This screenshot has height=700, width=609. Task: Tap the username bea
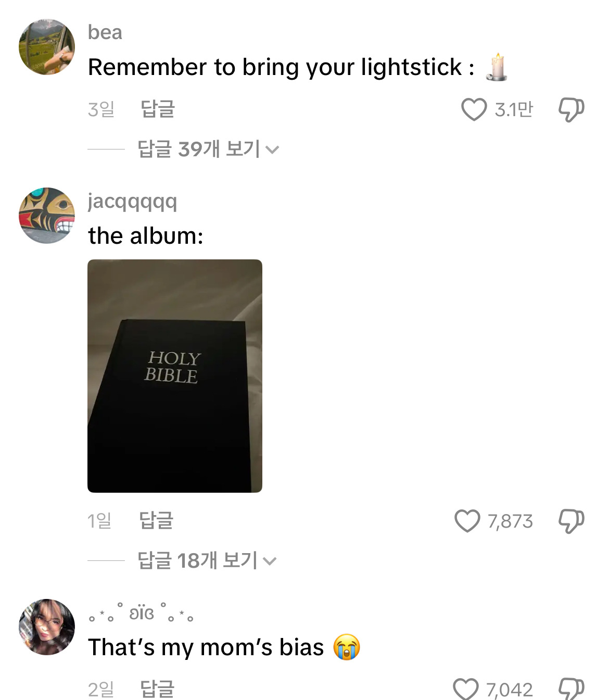[x=105, y=32]
